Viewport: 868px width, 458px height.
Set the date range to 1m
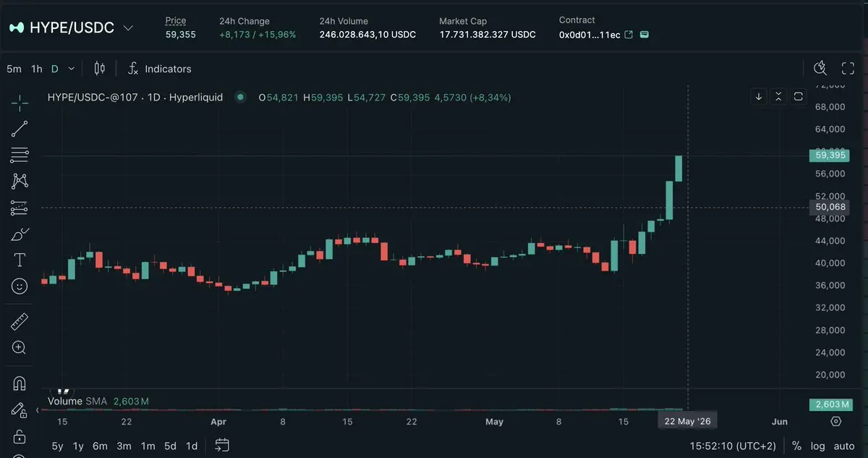tap(148, 446)
